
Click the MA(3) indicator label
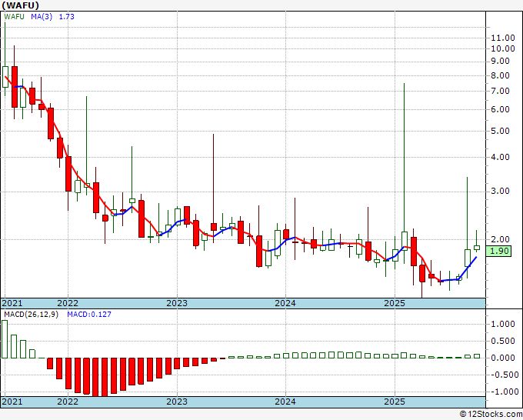click(42, 17)
